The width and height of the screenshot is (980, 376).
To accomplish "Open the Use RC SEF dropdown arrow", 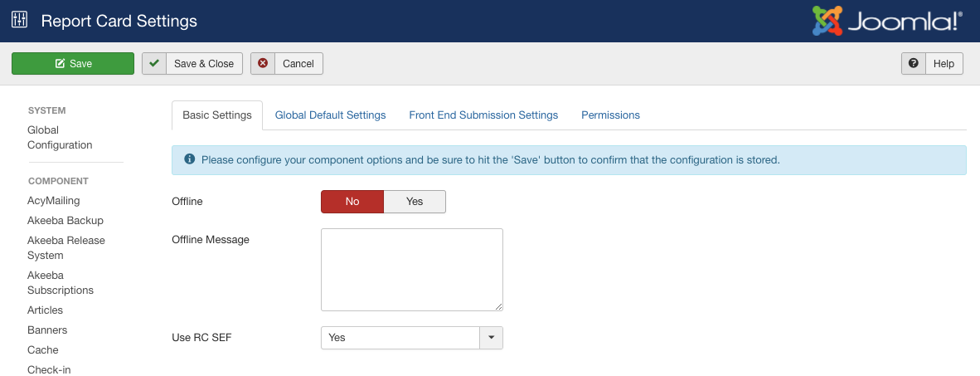I will click(x=492, y=337).
